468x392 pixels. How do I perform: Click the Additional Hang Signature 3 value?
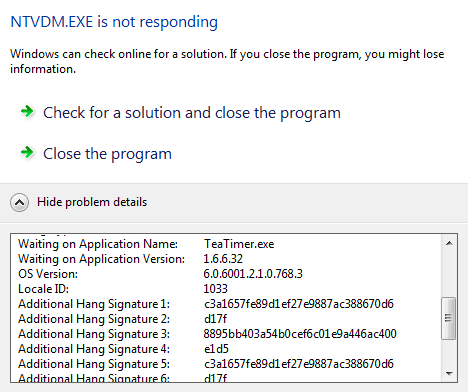pos(300,334)
